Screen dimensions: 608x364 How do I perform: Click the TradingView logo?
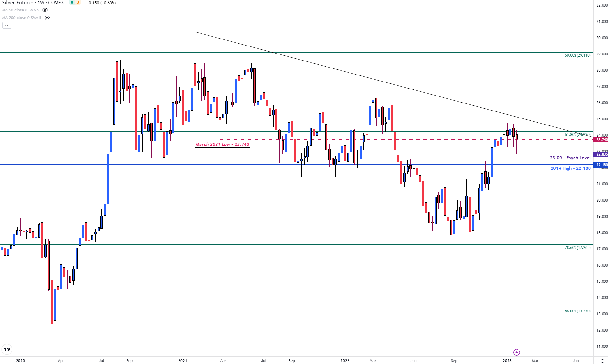(x=7, y=349)
